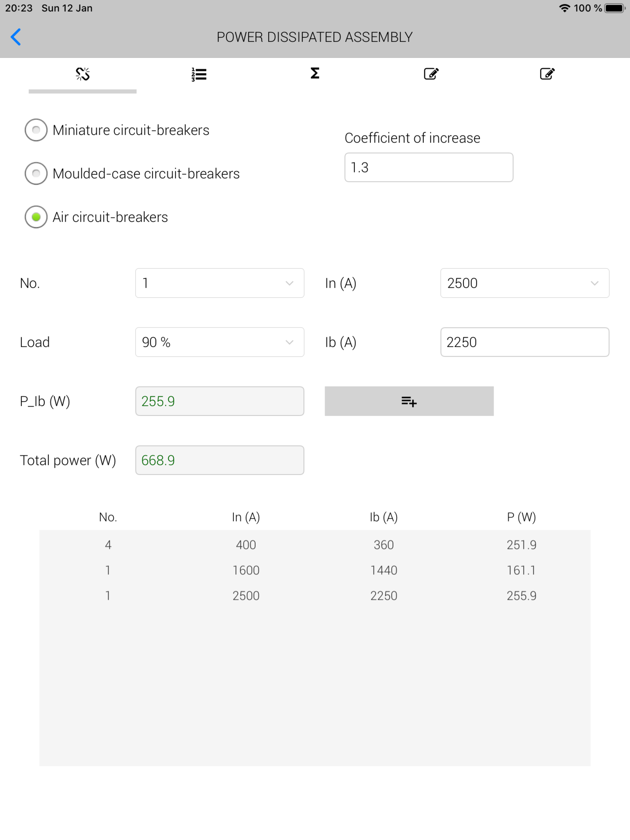
Task: Go back with the blue arrow
Action: pyautogui.click(x=16, y=37)
